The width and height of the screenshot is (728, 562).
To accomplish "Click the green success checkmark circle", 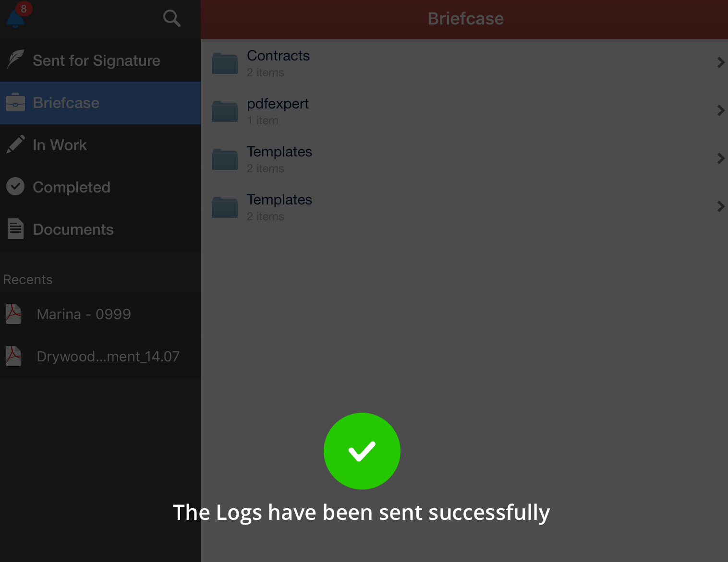I will 362,451.
